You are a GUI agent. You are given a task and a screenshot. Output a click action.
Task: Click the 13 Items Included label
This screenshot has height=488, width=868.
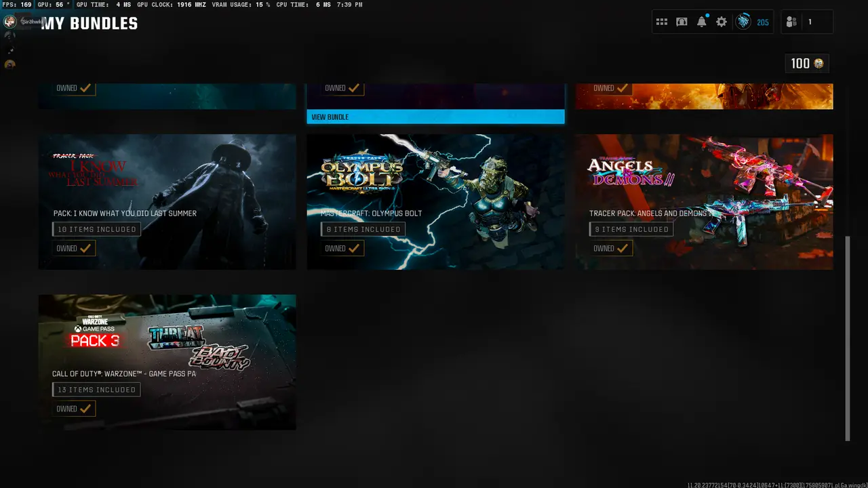pyautogui.click(x=96, y=390)
